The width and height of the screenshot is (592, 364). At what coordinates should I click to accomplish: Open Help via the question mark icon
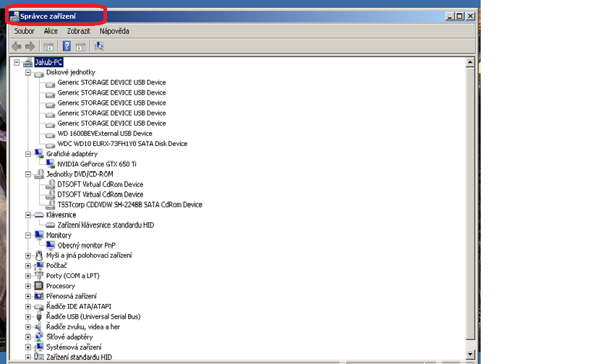click(x=67, y=46)
